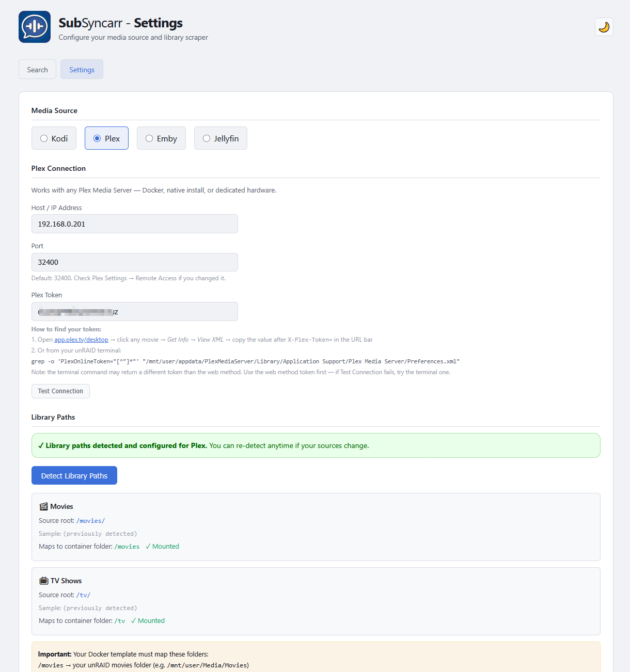The height and width of the screenshot is (672, 630).
Task: Click the Movies clapperboard icon
Action: tap(43, 506)
